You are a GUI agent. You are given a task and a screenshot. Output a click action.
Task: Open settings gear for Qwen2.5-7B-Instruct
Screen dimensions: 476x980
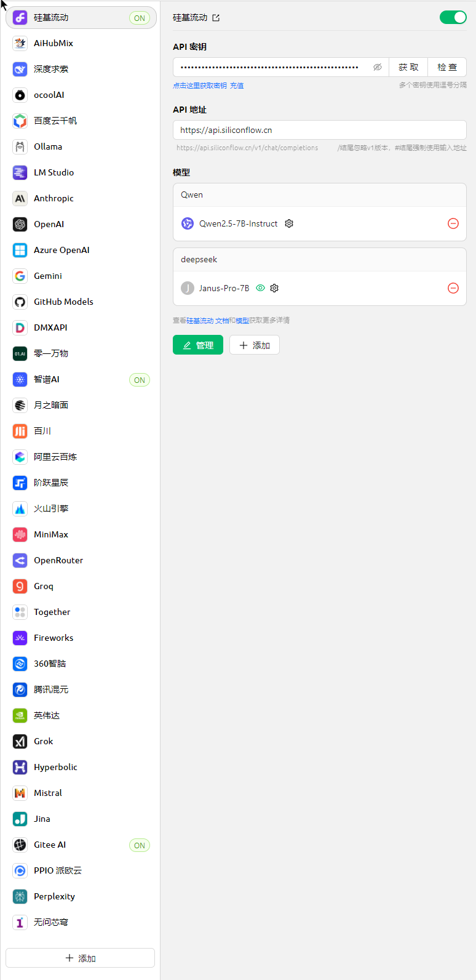(x=289, y=223)
